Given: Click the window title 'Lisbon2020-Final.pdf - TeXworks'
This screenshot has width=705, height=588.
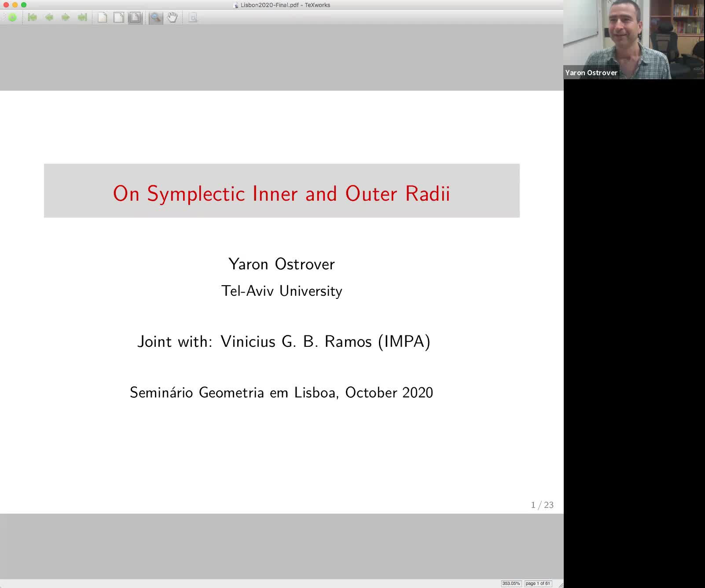Looking at the screenshot, I should pyautogui.click(x=285, y=5).
